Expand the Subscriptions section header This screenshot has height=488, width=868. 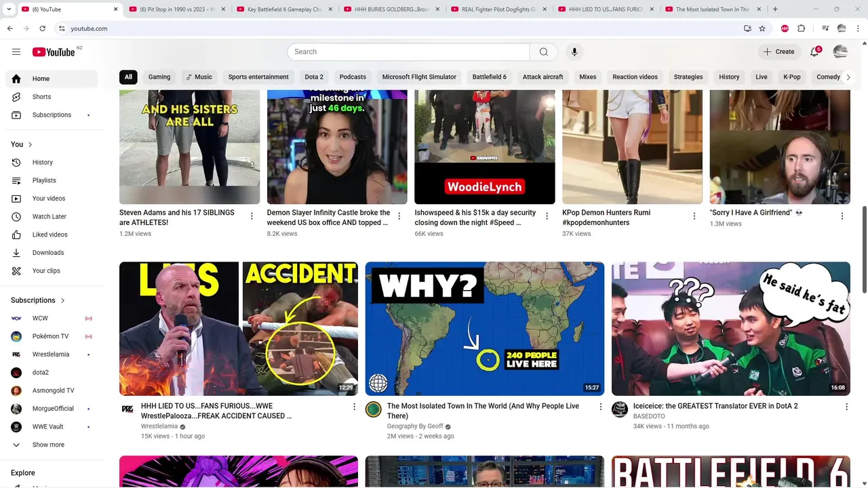[x=38, y=300]
